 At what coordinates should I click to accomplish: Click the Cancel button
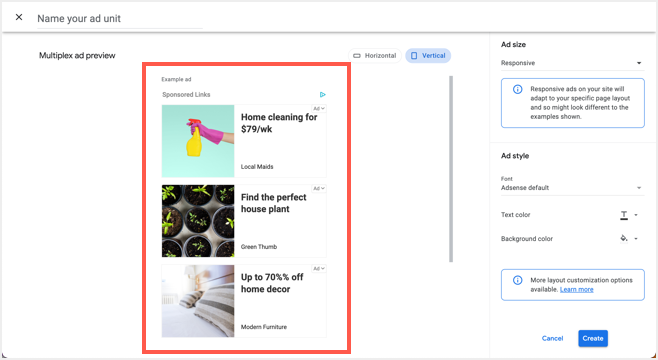552,338
